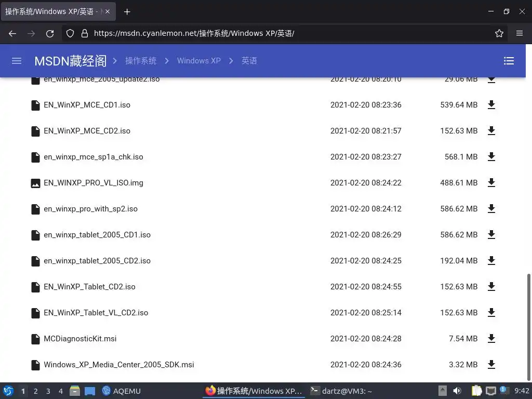532x399 pixels.
Task: Click the URL address bar
Action: click(x=284, y=33)
